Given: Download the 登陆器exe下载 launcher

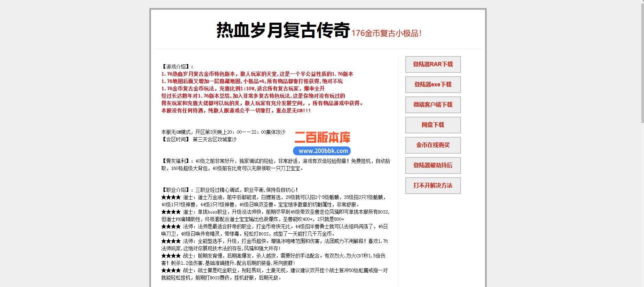Looking at the screenshot, I should pyautogui.click(x=433, y=85).
